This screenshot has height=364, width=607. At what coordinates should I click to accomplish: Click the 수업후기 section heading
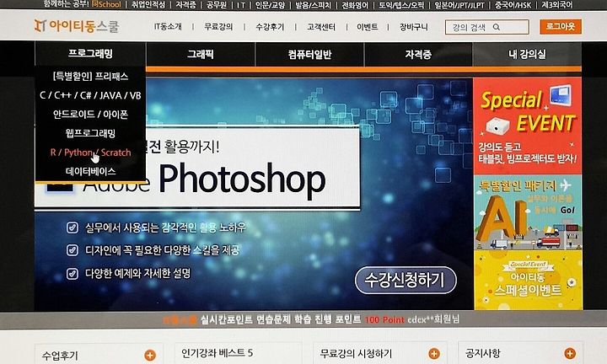(60, 355)
